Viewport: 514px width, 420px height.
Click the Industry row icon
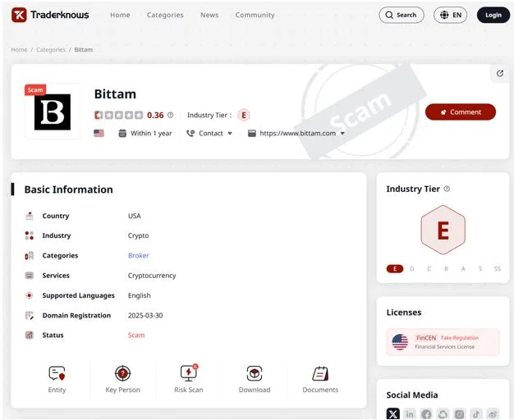[30, 235]
